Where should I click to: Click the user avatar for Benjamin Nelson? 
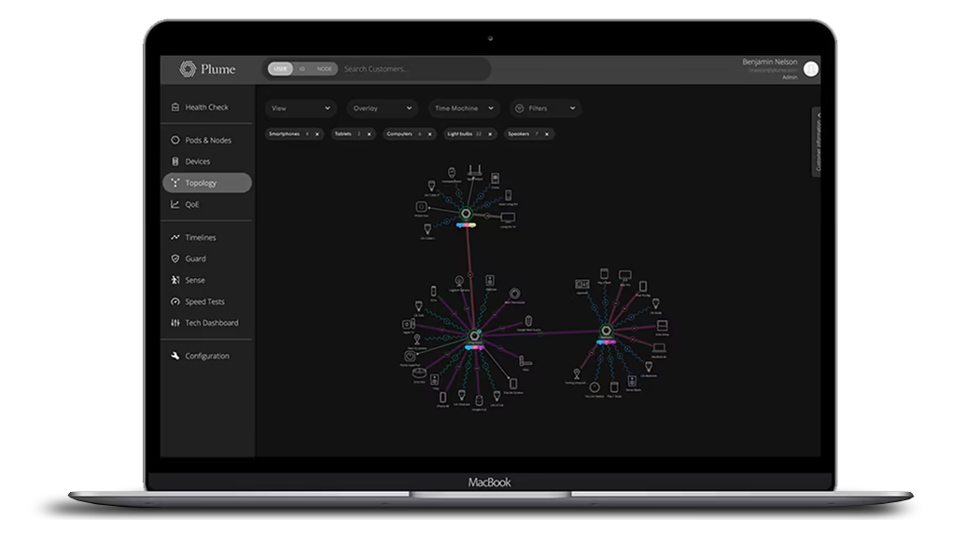click(x=810, y=69)
